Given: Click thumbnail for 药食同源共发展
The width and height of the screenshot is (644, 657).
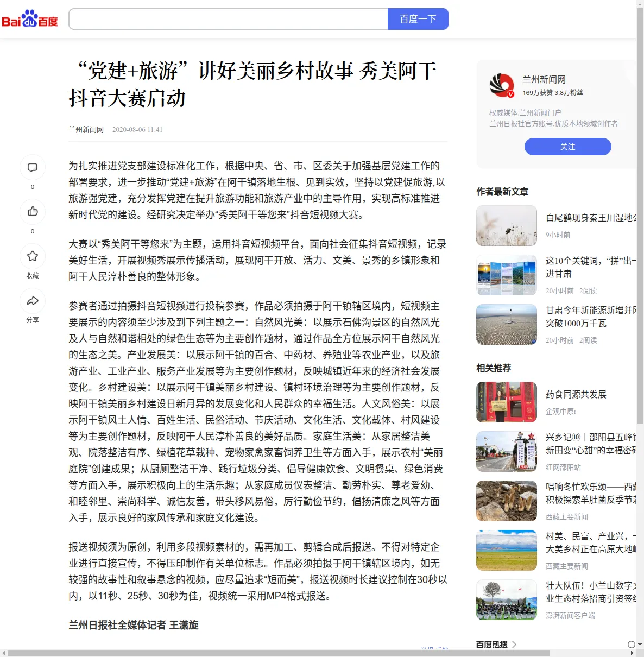Looking at the screenshot, I should (x=507, y=402).
